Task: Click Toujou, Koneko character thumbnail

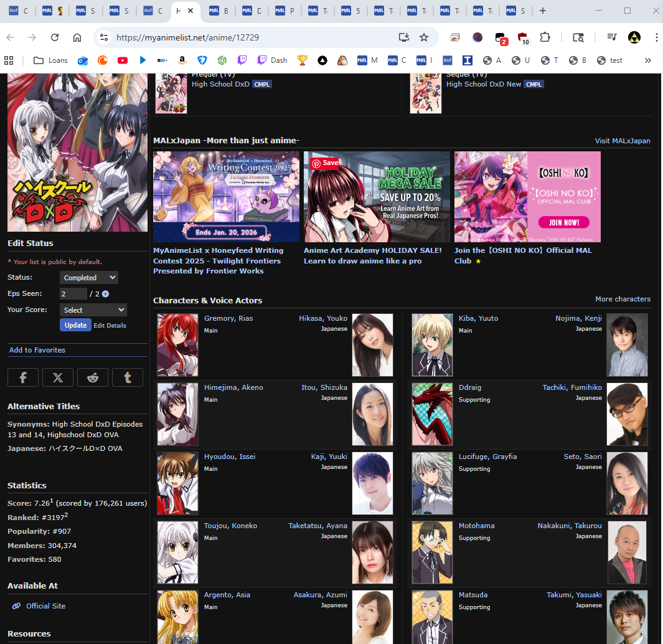Action: click(x=177, y=552)
